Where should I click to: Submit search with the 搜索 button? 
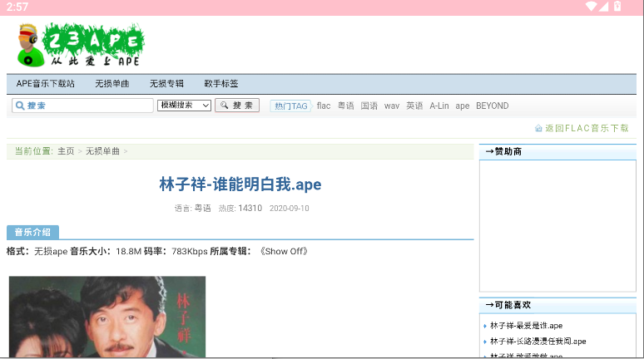237,106
